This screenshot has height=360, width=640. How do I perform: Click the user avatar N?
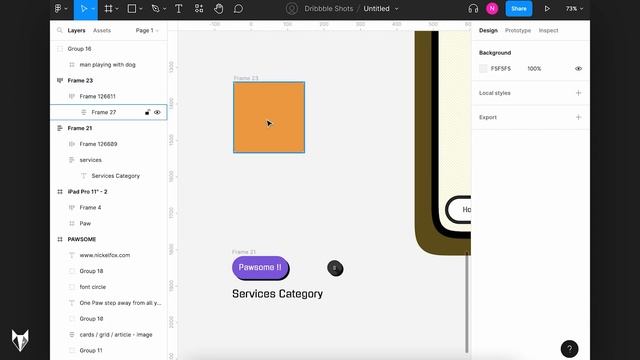click(x=492, y=9)
